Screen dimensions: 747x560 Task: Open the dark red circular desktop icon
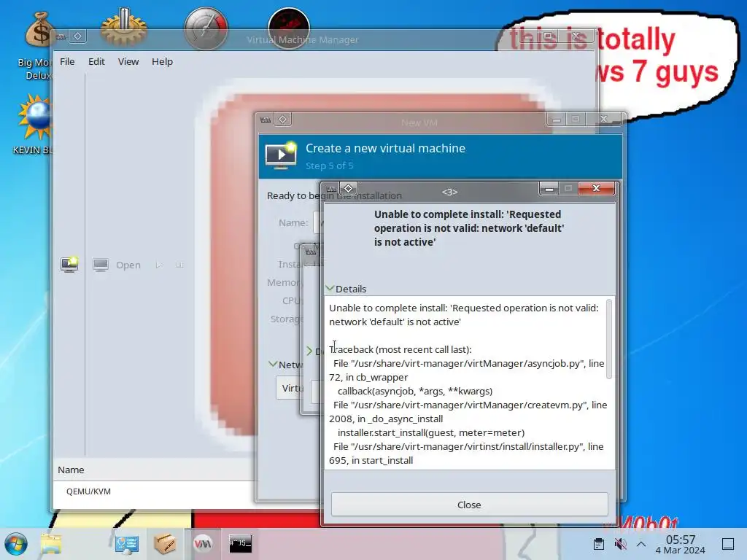click(x=289, y=28)
